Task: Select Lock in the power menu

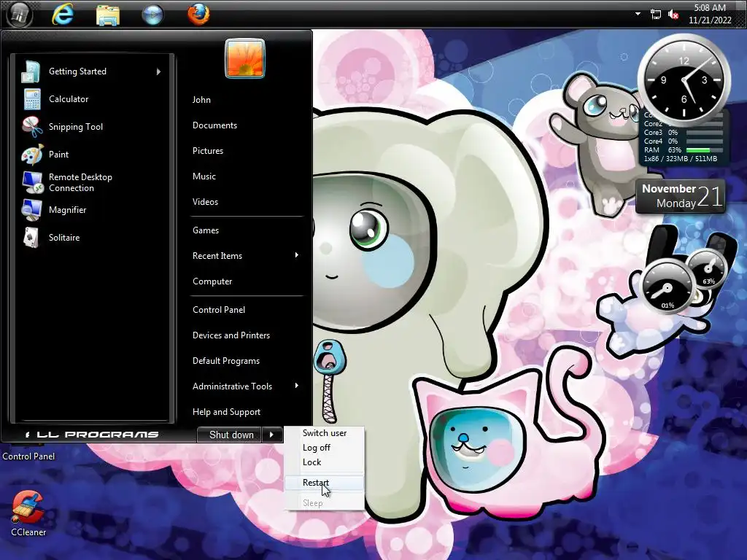Action: click(325, 462)
